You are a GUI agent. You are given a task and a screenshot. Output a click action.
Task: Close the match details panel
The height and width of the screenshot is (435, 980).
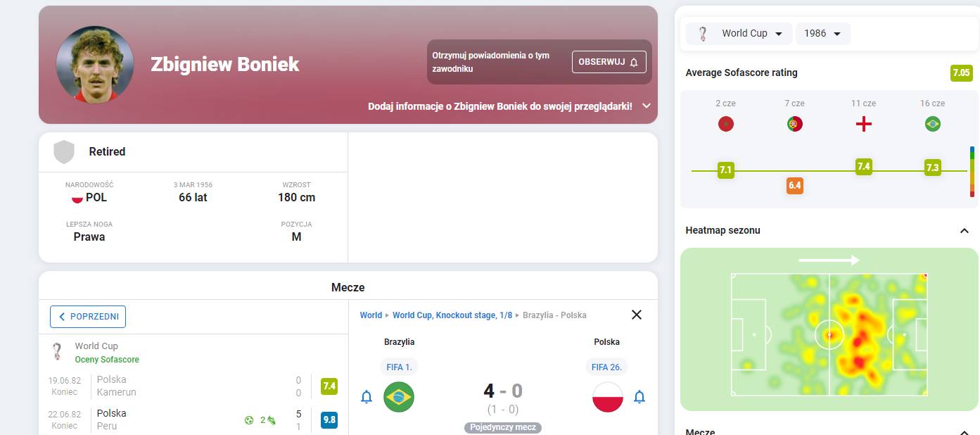tap(637, 315)
